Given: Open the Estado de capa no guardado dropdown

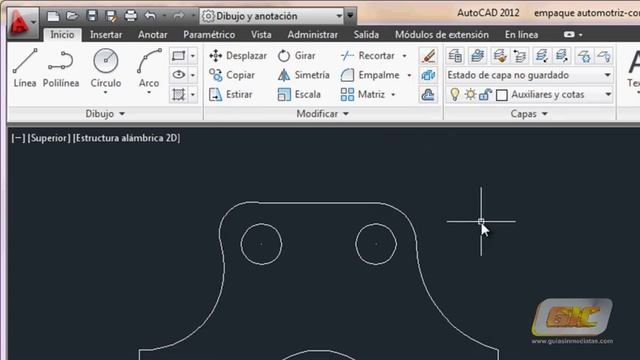Looking at the screenshot, I should pyautogui.click(x=529, y=75).
